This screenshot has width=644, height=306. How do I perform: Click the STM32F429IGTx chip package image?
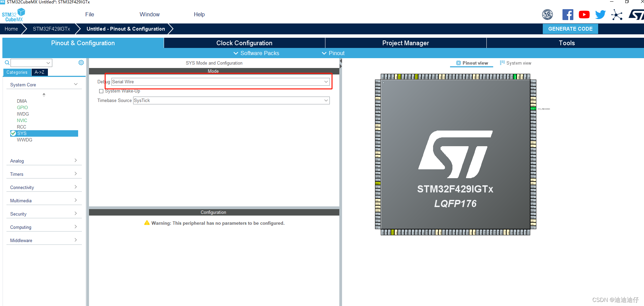[x=455, y=154]
